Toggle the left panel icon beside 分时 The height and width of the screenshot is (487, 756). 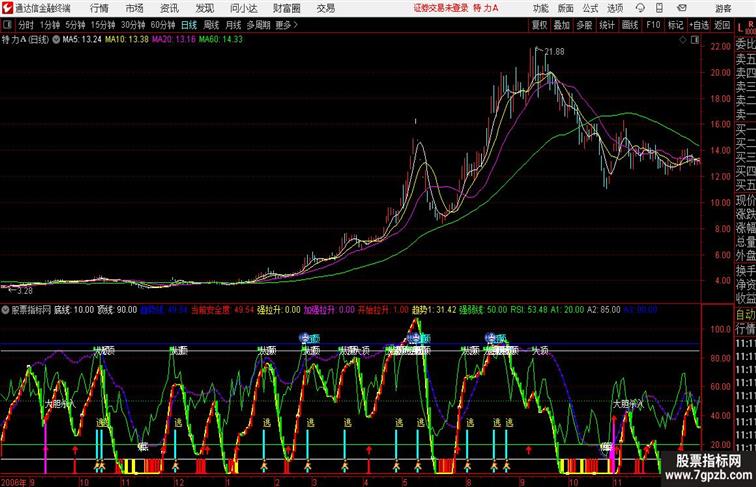(7, 25)
